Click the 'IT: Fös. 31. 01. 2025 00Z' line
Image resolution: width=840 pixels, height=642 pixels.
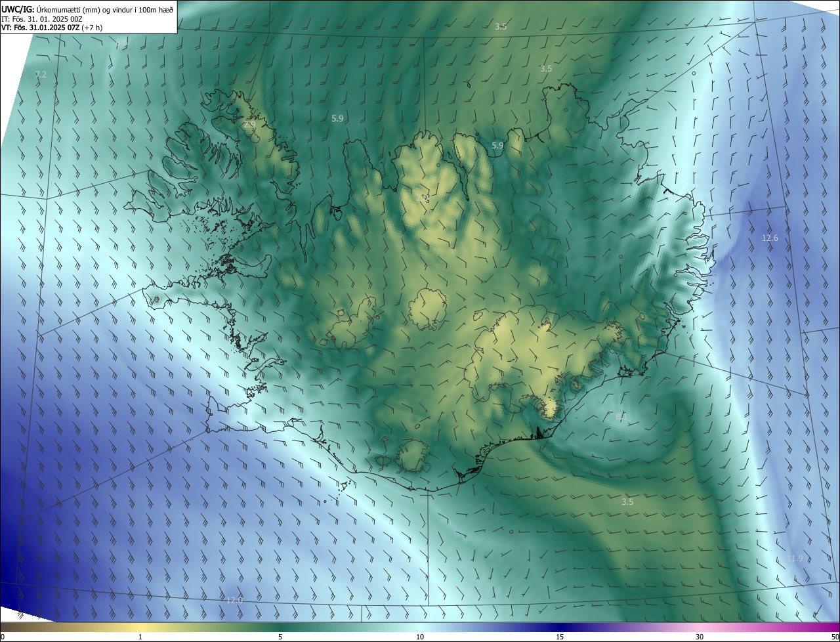click(41, 19)
